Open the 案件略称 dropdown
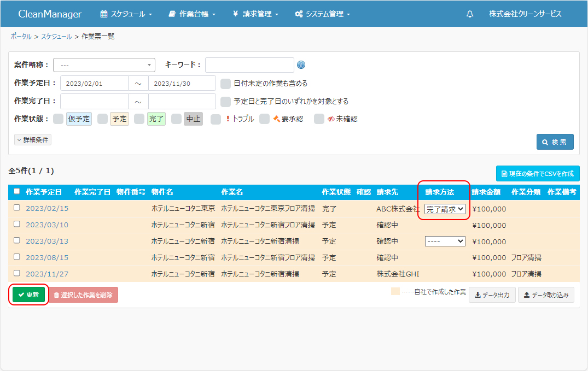The height and width of the screenshot is (371, 588). pyautogui.click(x=104, y=65)
